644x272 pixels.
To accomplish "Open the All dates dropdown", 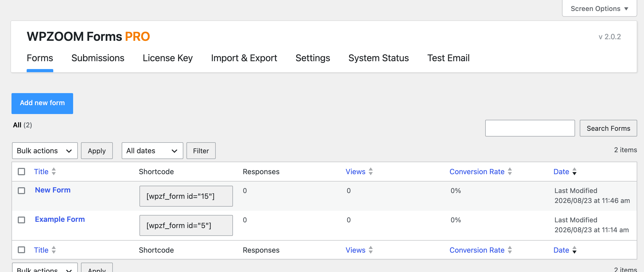I will coord(153,151).
